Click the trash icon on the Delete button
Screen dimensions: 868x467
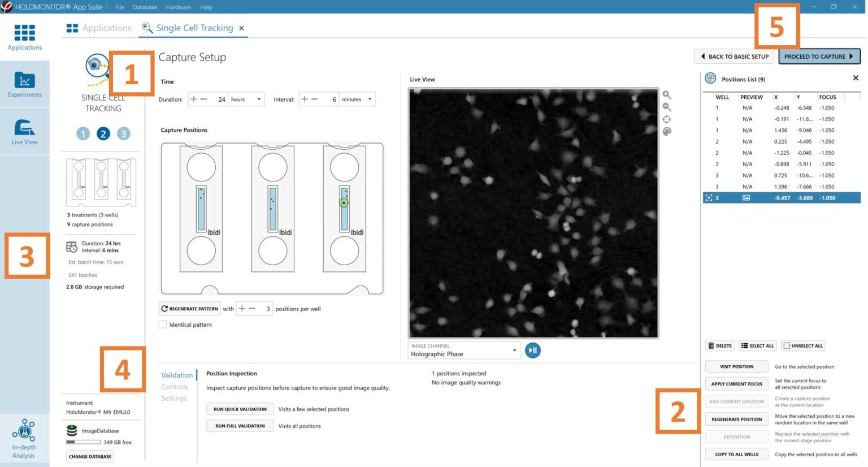coord(711,345)
